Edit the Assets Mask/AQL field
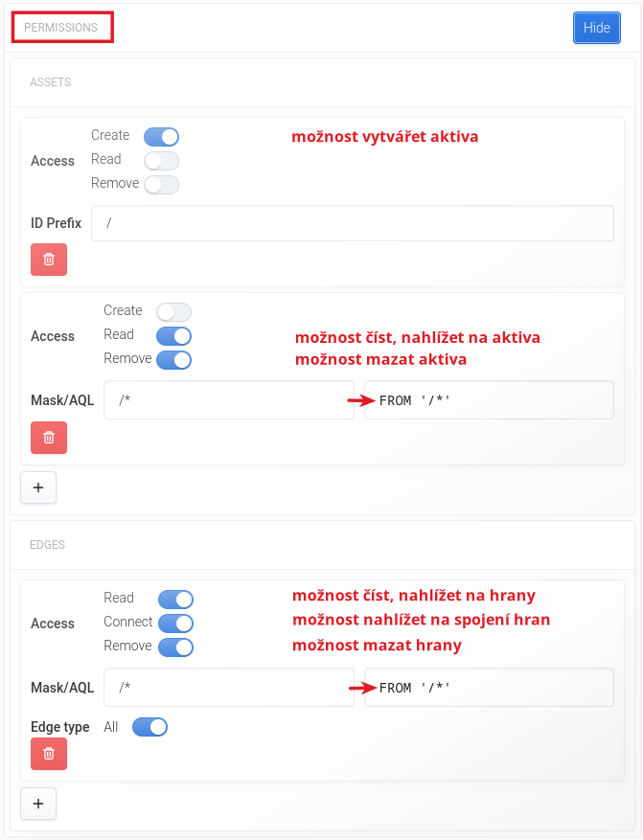 pos(228,399)
